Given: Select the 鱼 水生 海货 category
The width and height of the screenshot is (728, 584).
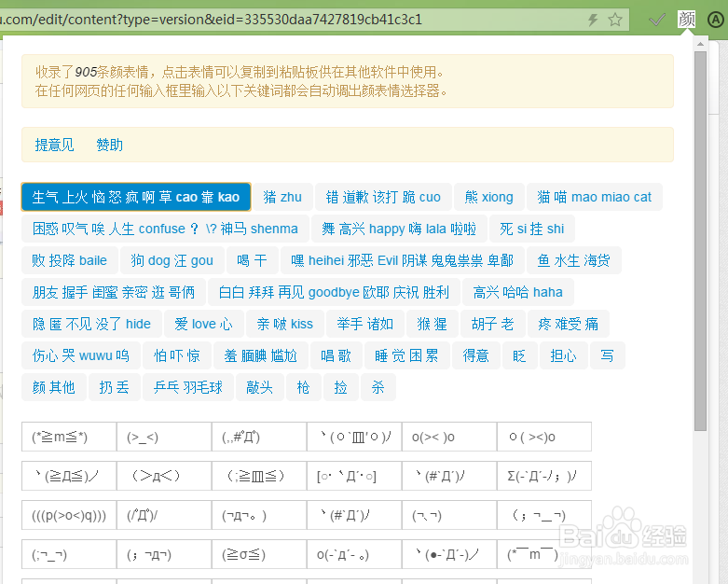Looking at the screenshot, I should point(573,260).
